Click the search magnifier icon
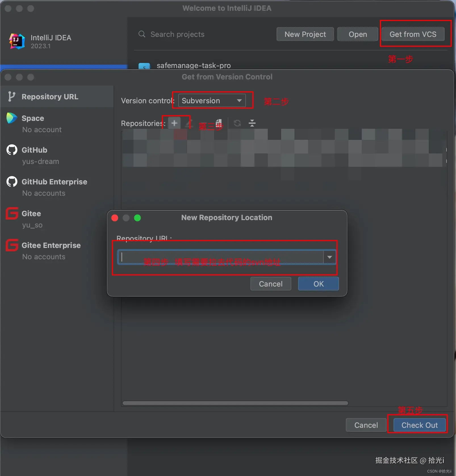Image resolution: width=456 pixels, height=476 pixels. click(x=142, y=34)
